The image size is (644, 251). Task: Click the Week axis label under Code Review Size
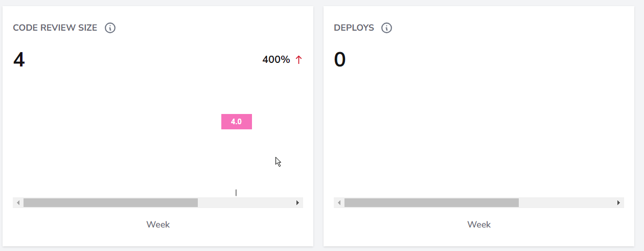pos(158,224)
